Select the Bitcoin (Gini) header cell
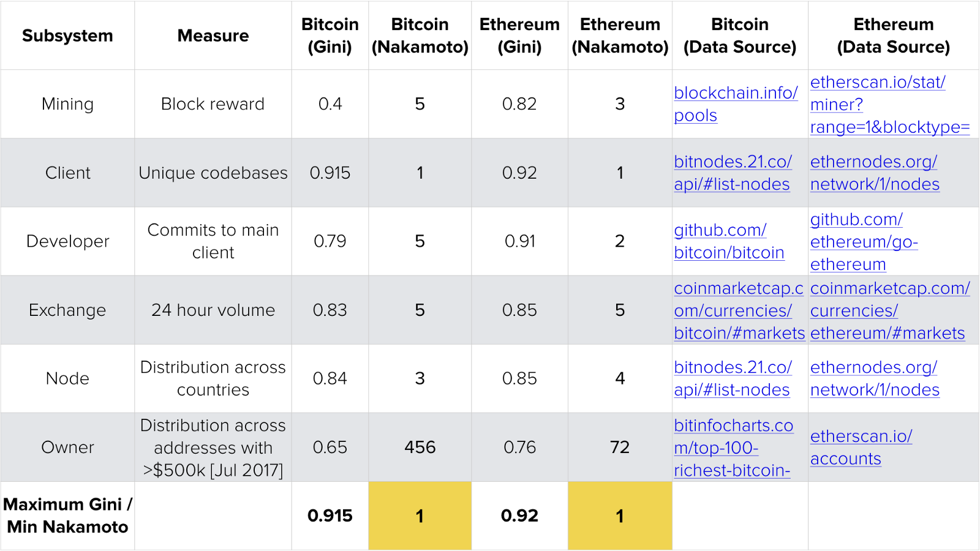This screenshot has height=551, width=980. tap(330, 36)
